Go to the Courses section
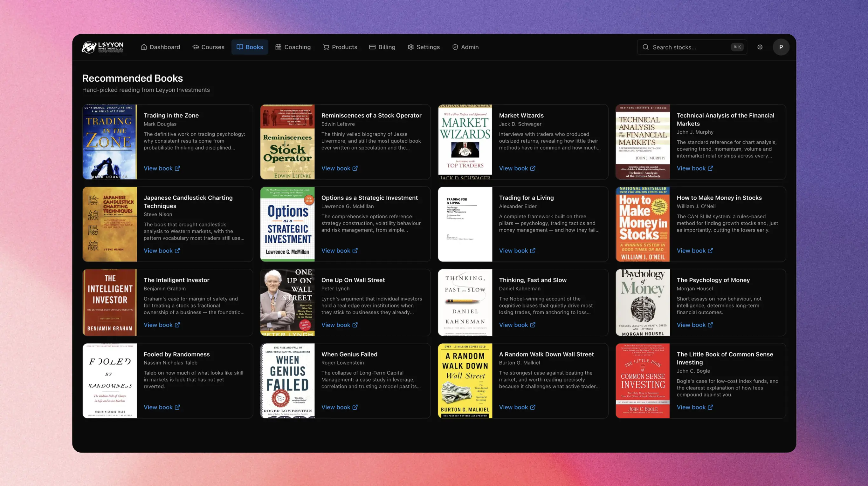The height and width of the screenshot is (486, 868). (208, 47)
